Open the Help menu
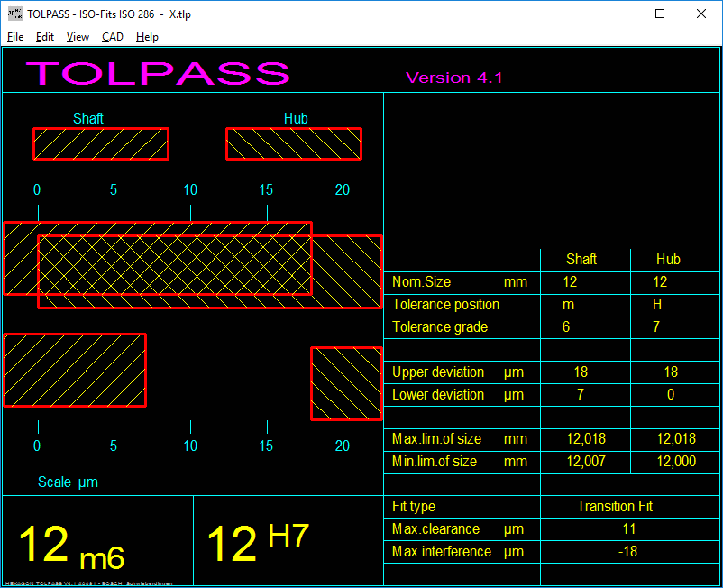723x588 pixels. pyautogui.click(x=147, y=37)
